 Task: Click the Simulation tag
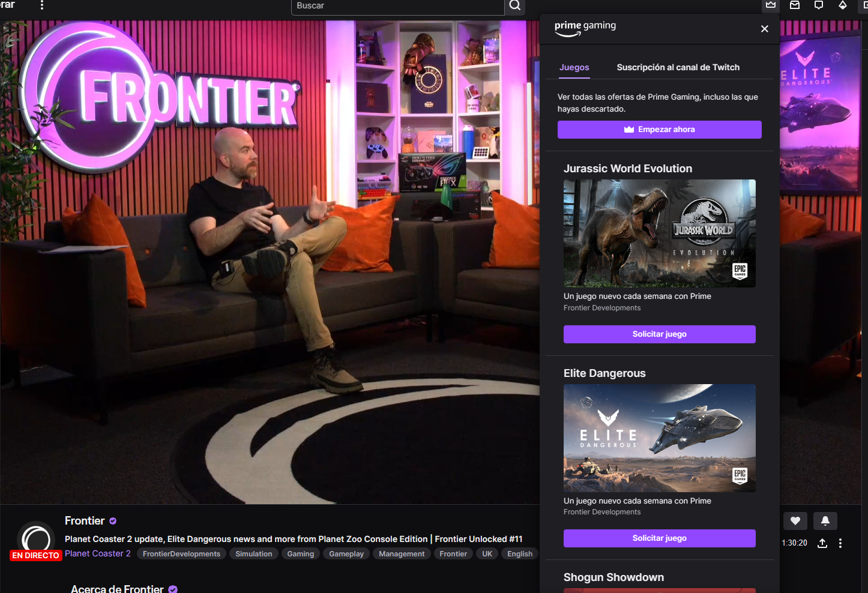[x=254, y=554]
